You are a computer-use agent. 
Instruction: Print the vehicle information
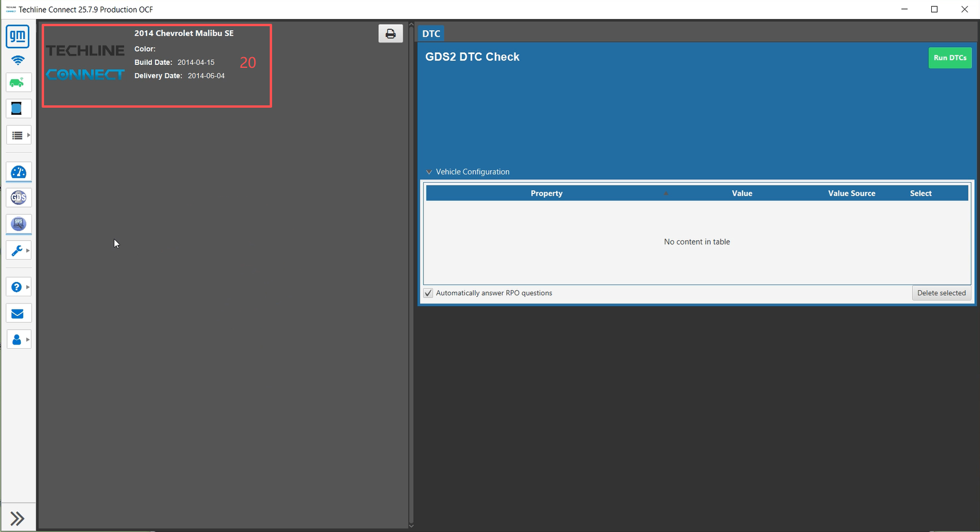391,34
